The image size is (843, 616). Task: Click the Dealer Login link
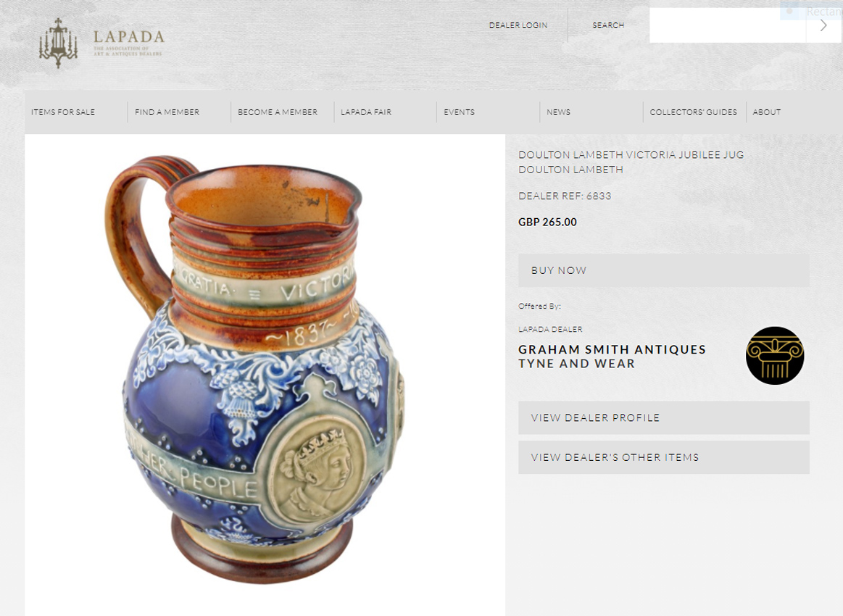518,25
